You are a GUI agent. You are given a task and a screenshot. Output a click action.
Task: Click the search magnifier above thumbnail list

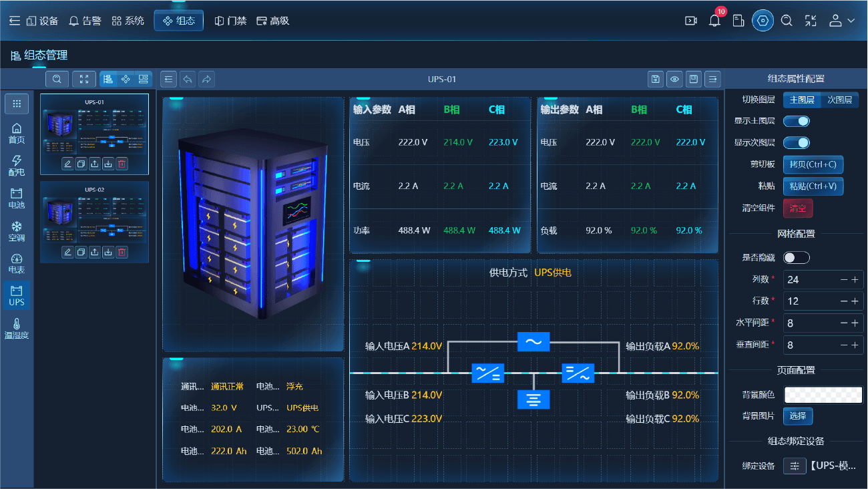(57, 79)
